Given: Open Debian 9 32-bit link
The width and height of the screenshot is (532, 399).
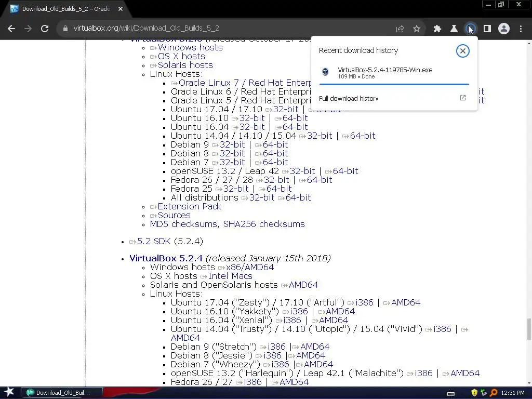Looking at the screenshot, I should tap(232, 144).
